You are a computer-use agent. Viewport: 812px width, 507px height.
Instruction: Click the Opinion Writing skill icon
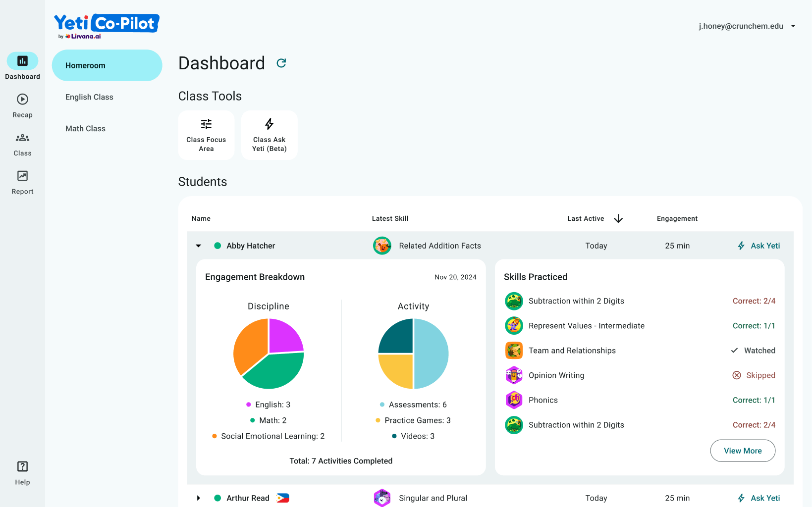tap(514, 375)
